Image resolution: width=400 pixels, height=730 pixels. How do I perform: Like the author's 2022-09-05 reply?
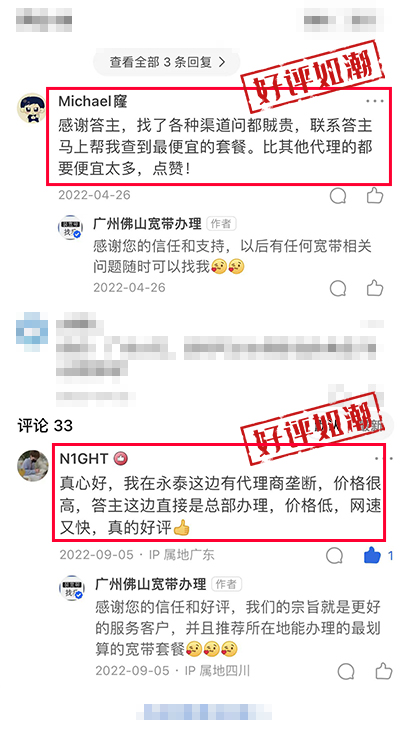(x=384, y=671)
